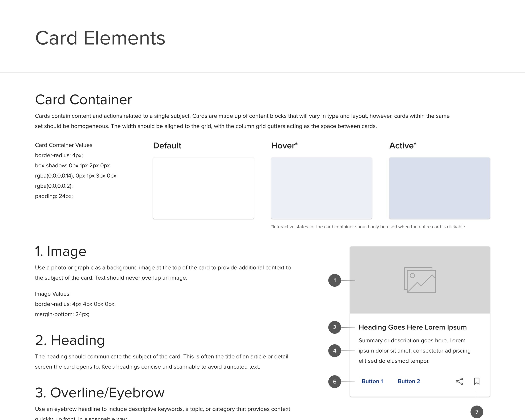Click the 'Card Elements' page title
Image resolution: width=525 pixels, height=420 pixels.
[x=100, y=38]
